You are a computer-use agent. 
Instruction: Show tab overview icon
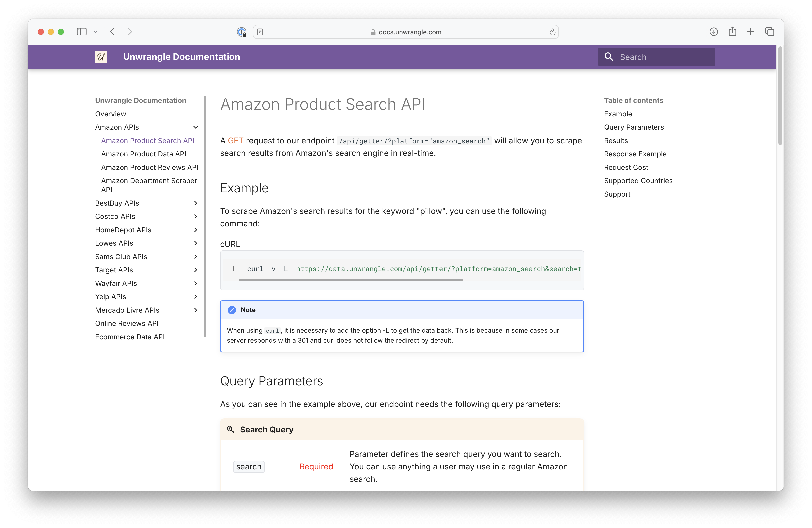point(769,32)
